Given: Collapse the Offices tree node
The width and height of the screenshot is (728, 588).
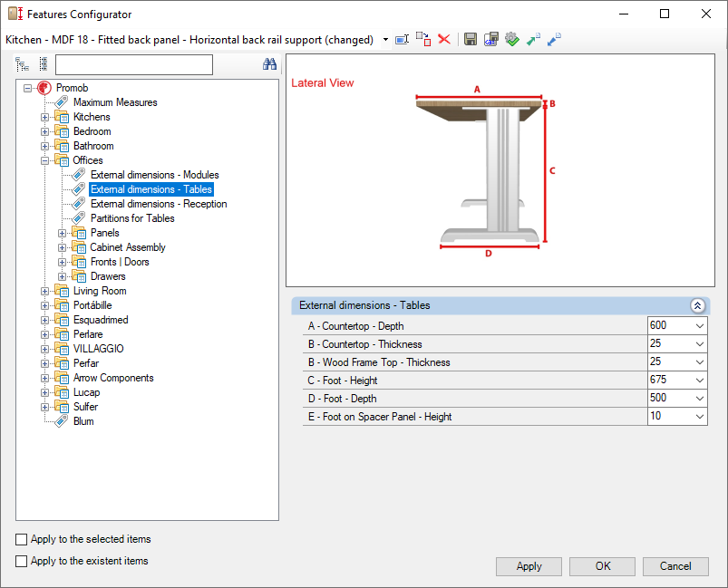Looking at the screenshot, I should (x=45, y=160).
